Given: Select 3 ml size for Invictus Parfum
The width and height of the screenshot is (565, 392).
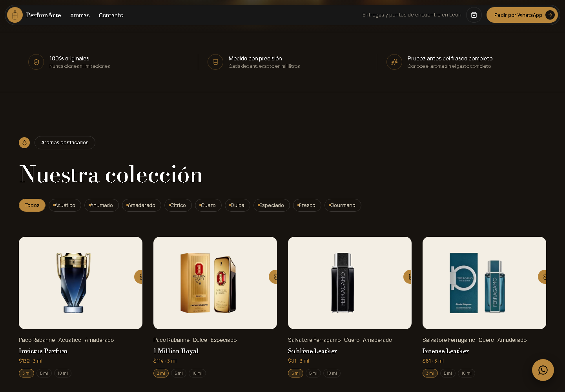Looking at the screenshot, I should (x=26, y=373).
